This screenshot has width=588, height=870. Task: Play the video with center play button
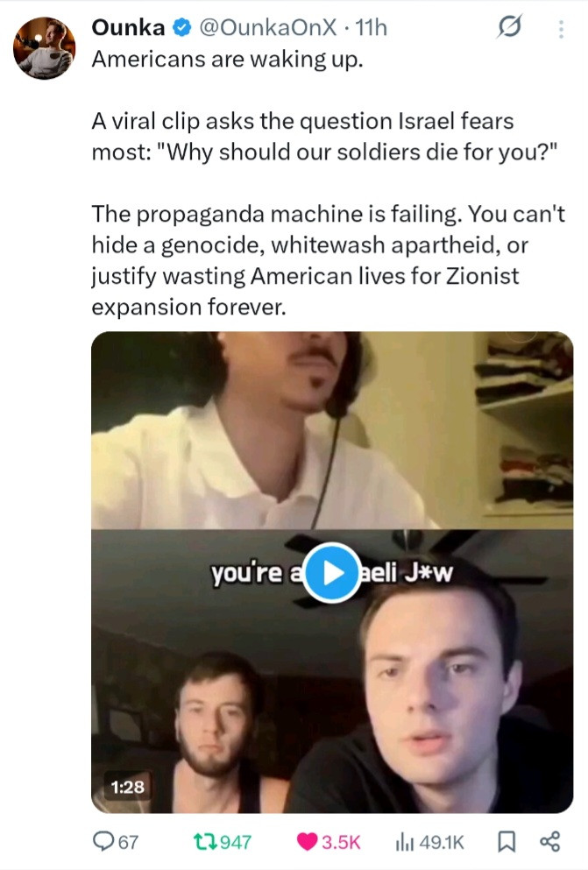pos(332,573)
